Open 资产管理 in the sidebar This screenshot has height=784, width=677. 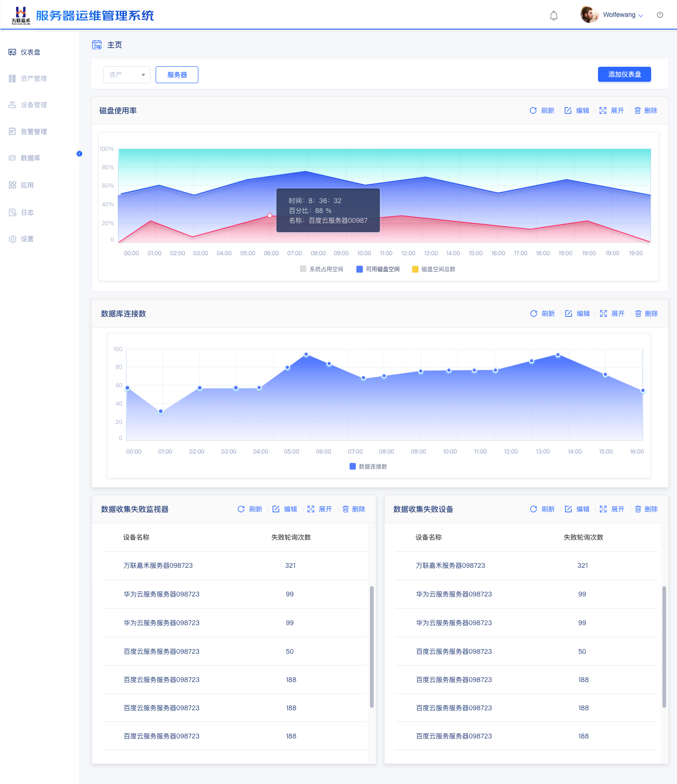point(33,78)
